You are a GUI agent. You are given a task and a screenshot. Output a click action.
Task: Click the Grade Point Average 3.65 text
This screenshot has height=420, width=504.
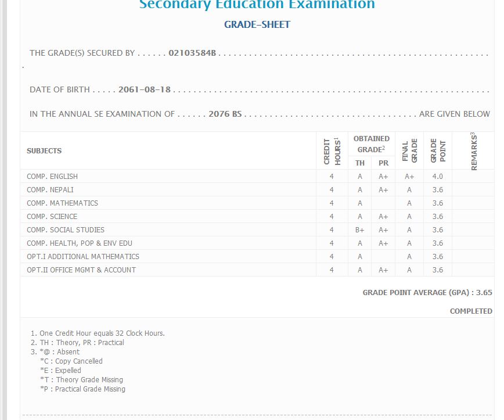tap(427, 293)
